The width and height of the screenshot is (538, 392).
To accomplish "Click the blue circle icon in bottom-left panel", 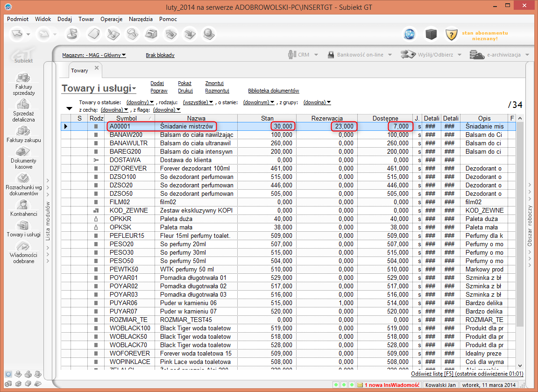I will coord(8,374).
